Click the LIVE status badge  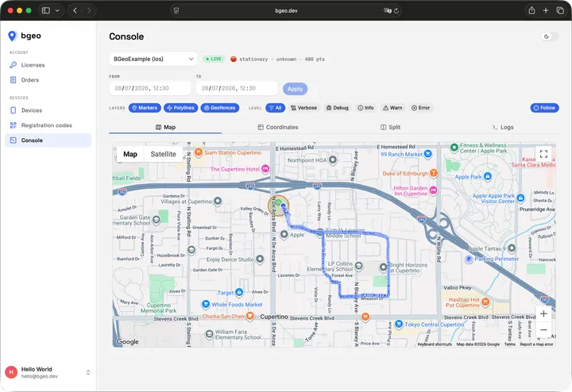(214, 59)
